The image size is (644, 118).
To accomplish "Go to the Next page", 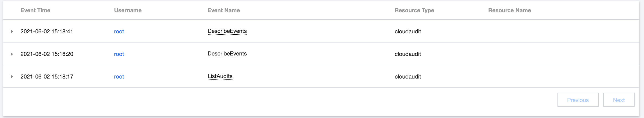I will coord(619,100).
